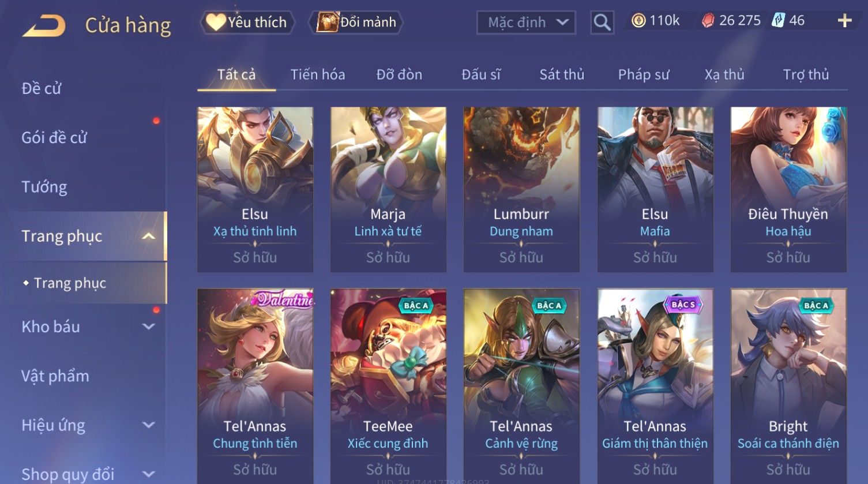Viewport: 868px width, 484px height.
Task: Open Gói đề cử in sidebar
Action: pyautogui.click(x=54, y=137)
